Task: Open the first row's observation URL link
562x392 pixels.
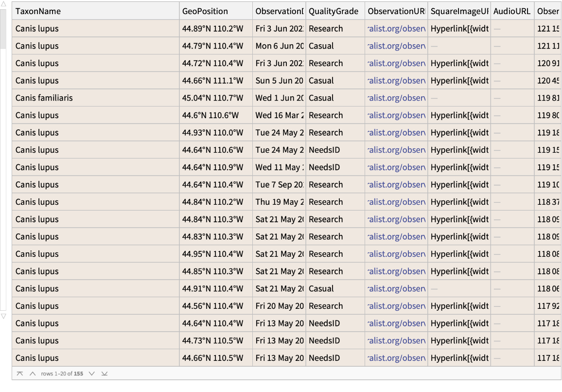Action: 397,29
